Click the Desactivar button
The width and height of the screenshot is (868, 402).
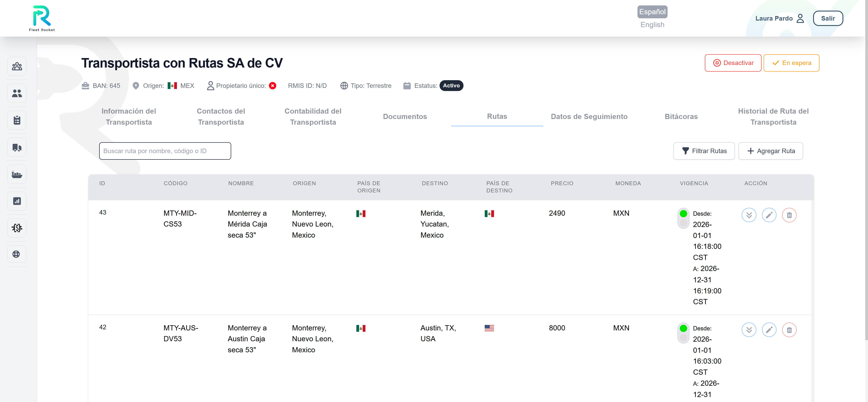pos(733,63)
